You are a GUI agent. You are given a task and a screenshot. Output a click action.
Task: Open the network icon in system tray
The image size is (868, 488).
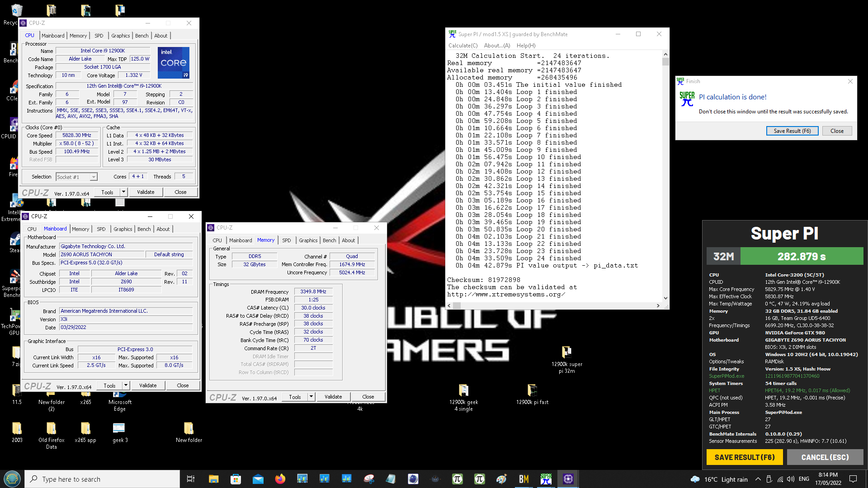click(x=780, y=479)
